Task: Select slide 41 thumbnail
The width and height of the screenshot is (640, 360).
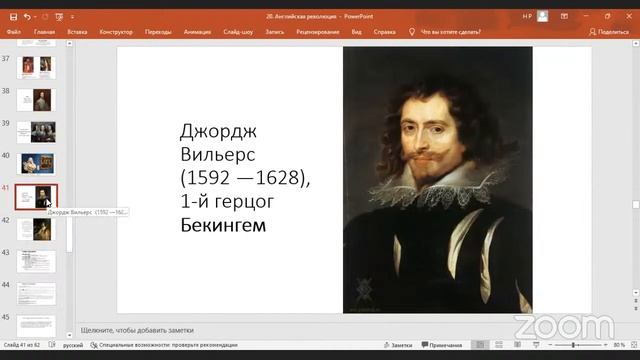Action: 36,197
